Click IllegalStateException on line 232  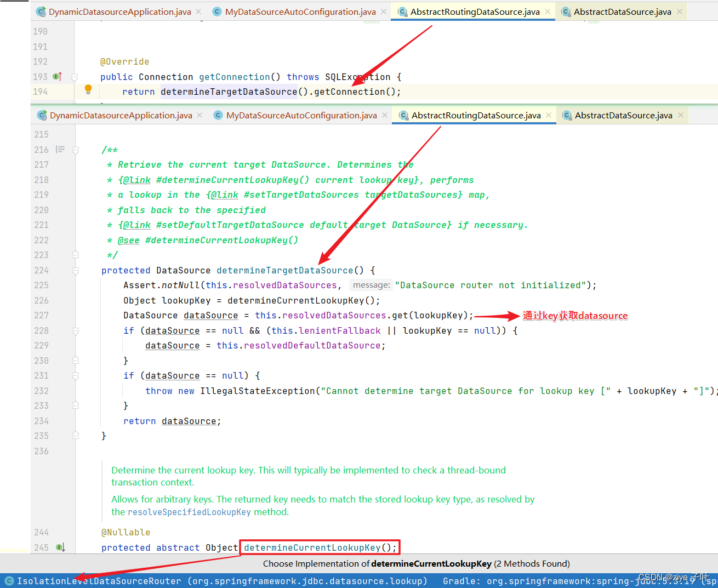258,391
